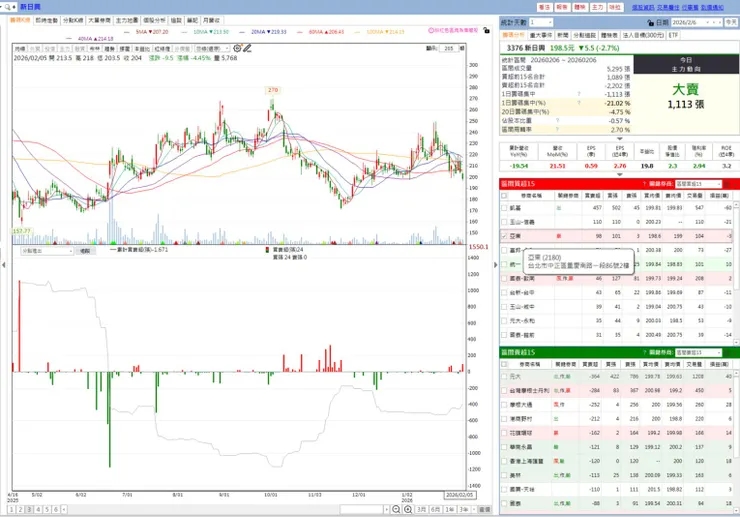Click red 主力 button at top
This screenshot has height=517, width=740.
[597, 7]
